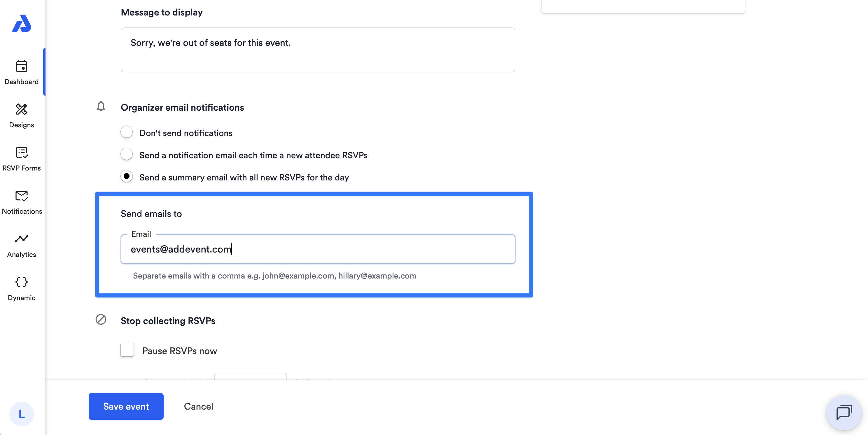
Task: Go to Notifications envelope icon
Action: pos(22,196)
